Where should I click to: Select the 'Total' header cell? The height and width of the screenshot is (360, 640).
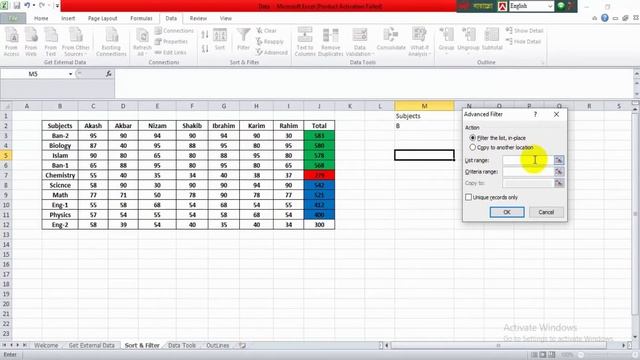pyautogui.click(x=319, y=126)
